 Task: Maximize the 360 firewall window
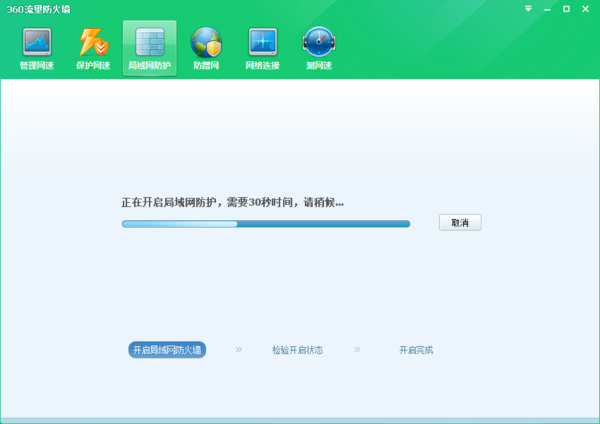click(x=567, y=8)
